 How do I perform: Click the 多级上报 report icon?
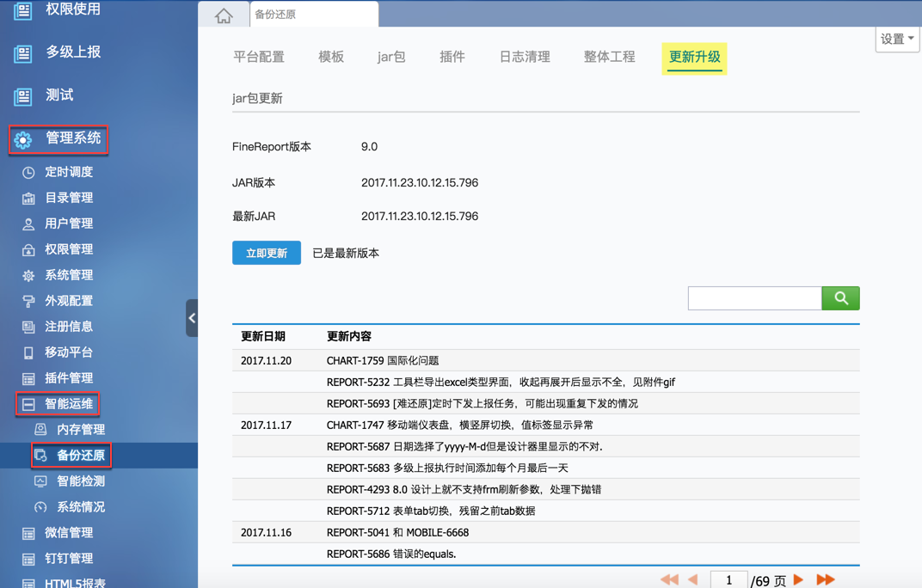[x=23, y=53]
